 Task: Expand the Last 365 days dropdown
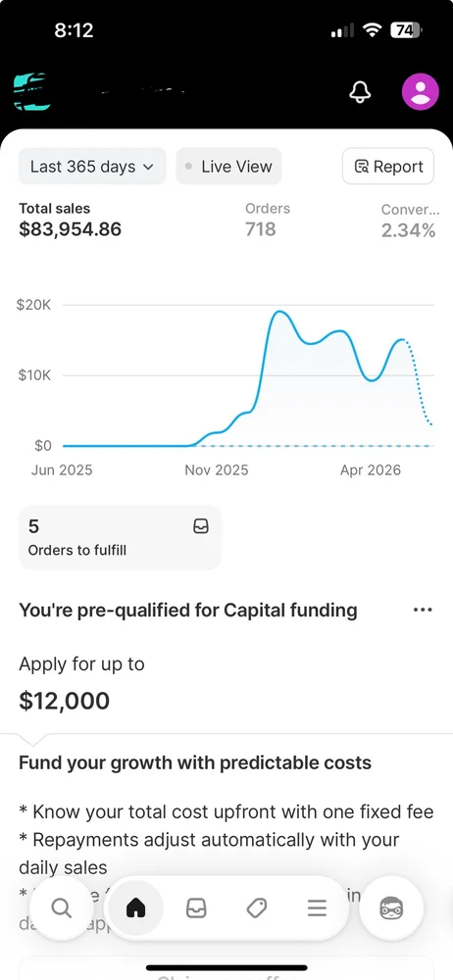pyautogui.click(x=92, y=167)
